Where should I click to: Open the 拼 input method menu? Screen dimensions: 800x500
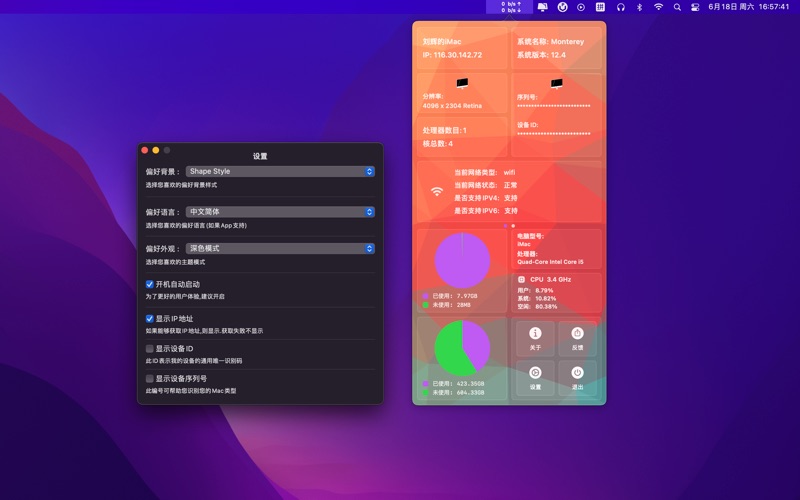[601, 7]
